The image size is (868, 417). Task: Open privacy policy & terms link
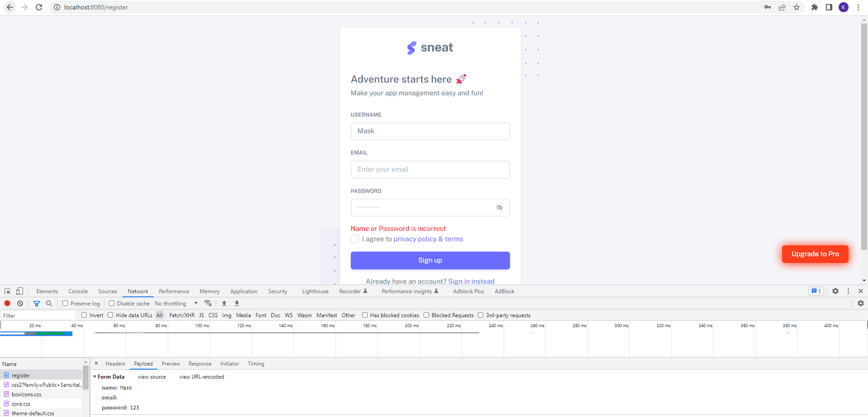tap(428, 239)
